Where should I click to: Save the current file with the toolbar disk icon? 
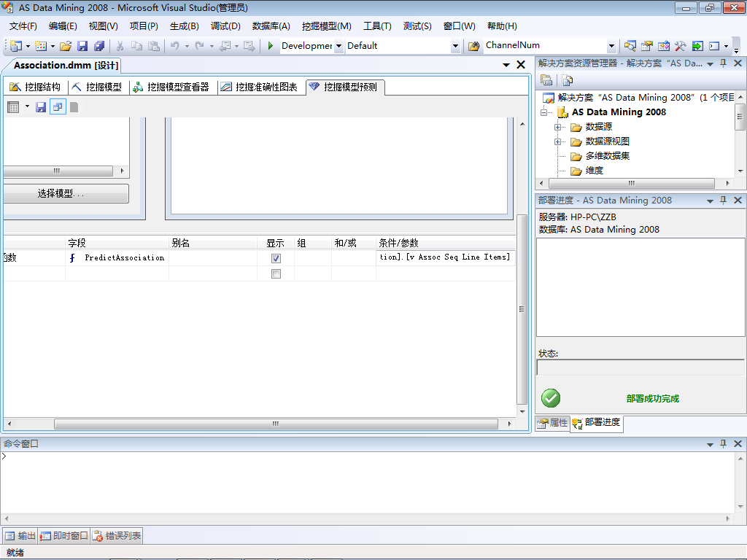tap(82, 46)
